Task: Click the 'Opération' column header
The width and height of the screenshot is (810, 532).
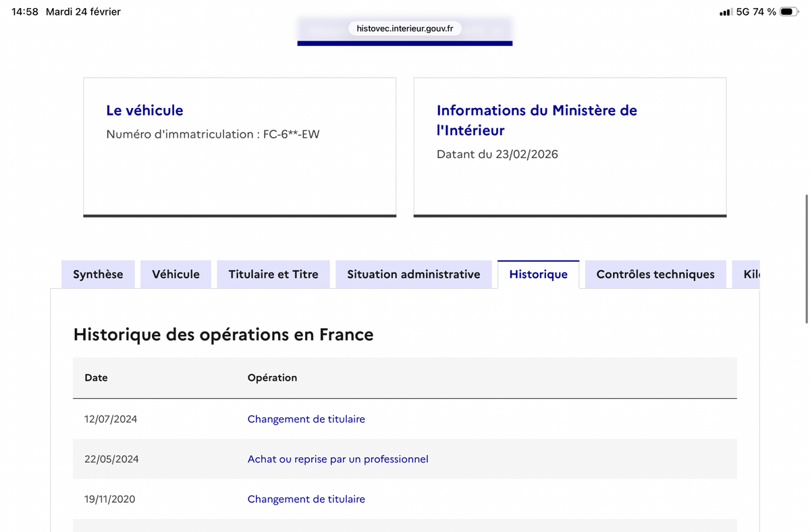Action: click(272, 377)
